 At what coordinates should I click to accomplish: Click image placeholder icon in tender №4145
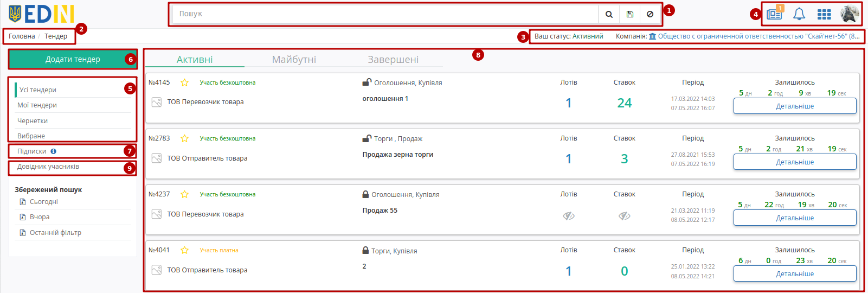point(157,102)
